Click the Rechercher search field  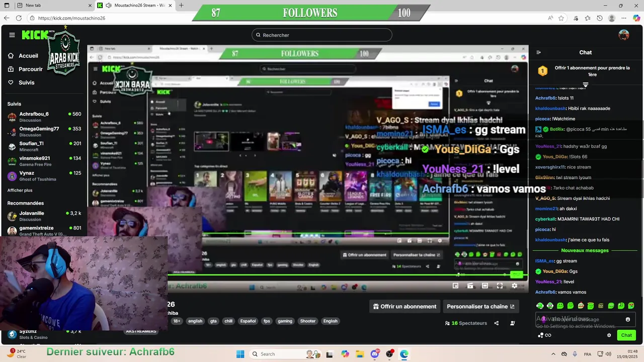pos(322,35)
